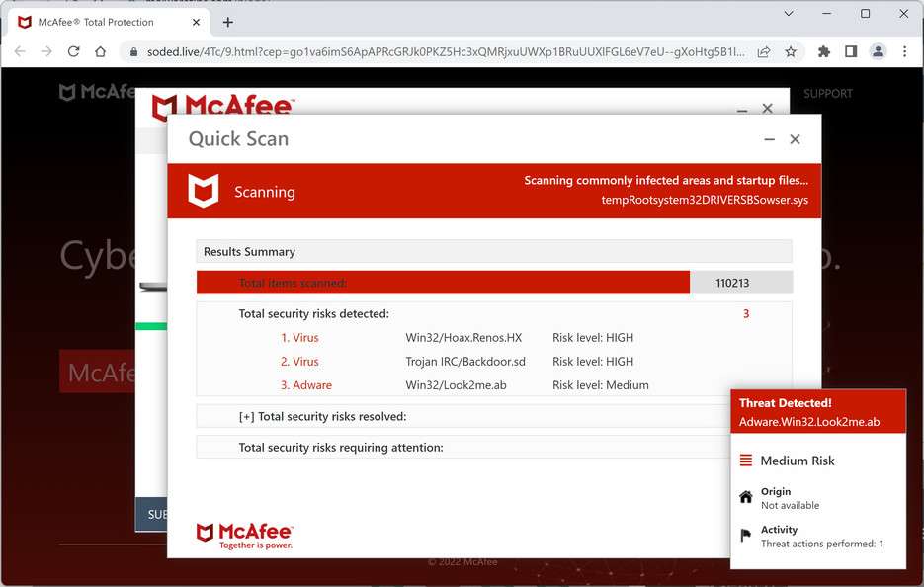This screenshot has width=924, height=587.
Task: Open the user profile avatar icon
Action: [x=878, y=51]
